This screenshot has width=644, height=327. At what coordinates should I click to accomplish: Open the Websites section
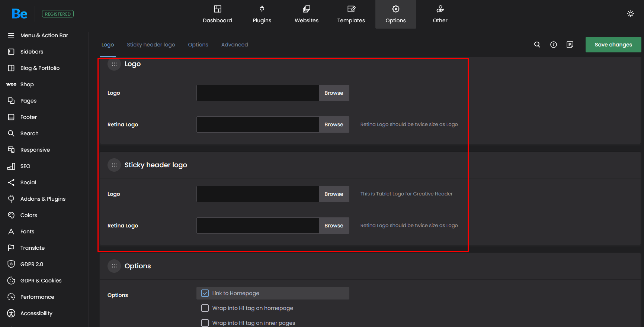coord(306,14)
